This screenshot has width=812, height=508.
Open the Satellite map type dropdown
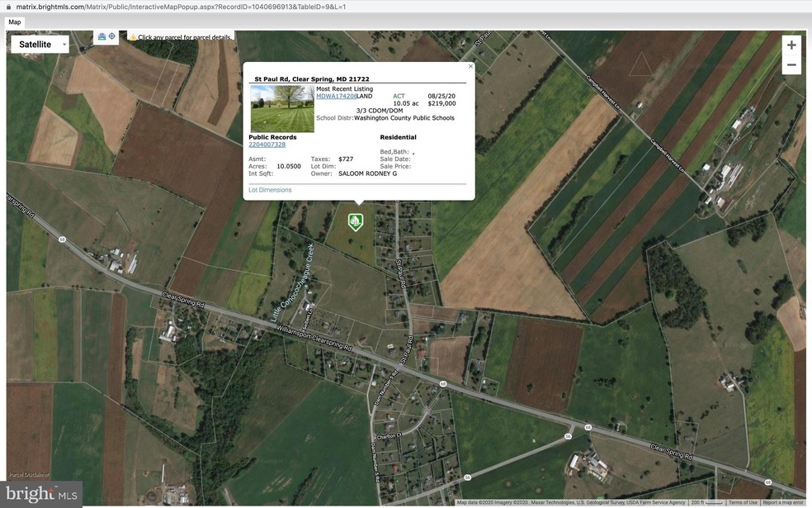pyautogui.click(x=40, y=45)
